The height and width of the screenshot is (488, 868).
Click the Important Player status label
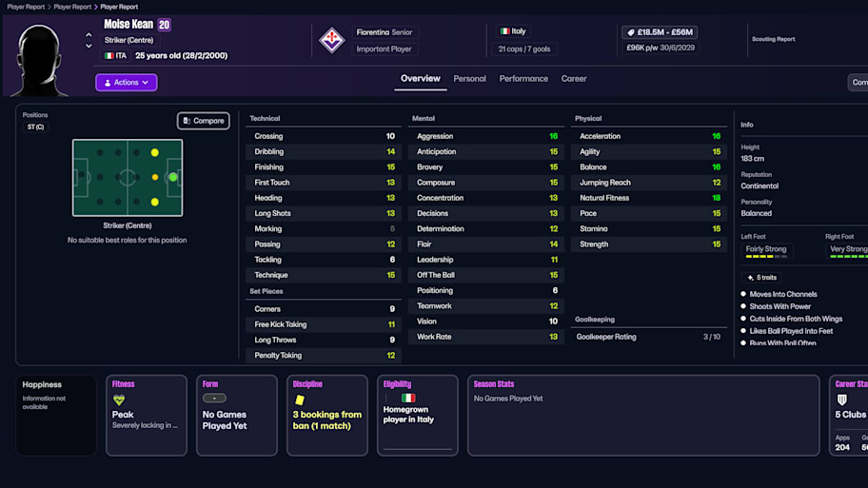(x=384, y=49)
